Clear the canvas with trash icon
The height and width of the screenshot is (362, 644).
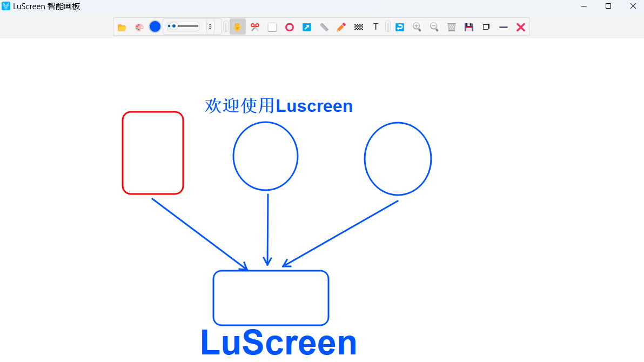[x=452, y=26]
